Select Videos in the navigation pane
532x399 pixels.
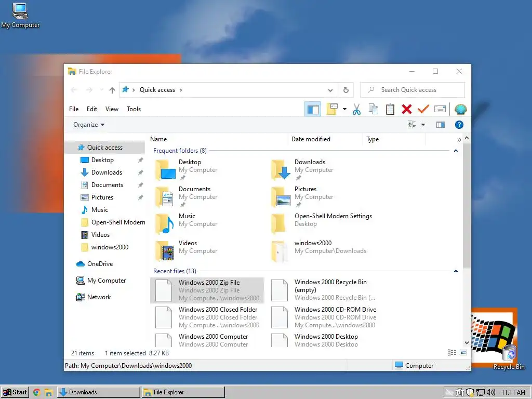[x=100, y=234]
